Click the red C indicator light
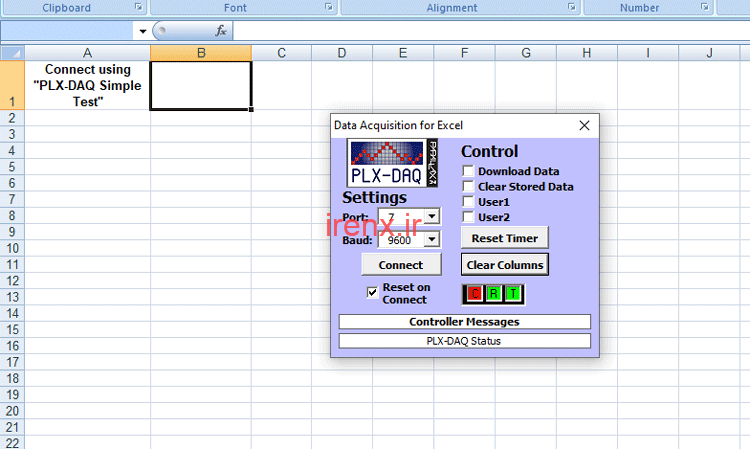 [x=475, y=293]
